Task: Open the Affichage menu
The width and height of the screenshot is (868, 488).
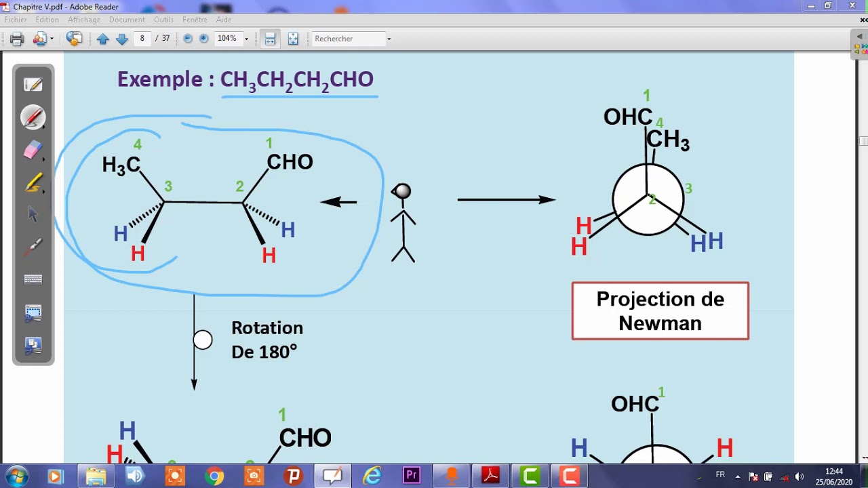Action: pyautogui.click(x=84, y=20)
